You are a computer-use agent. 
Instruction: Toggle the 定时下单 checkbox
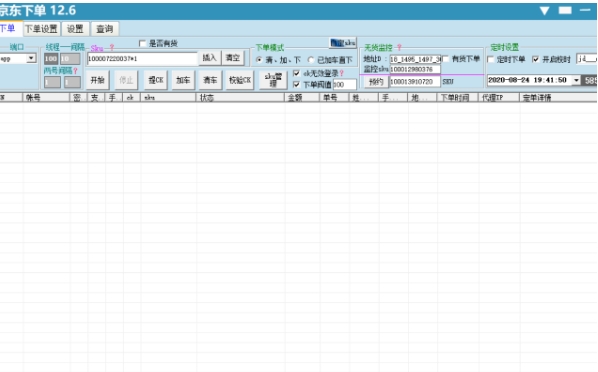point(491,59)
